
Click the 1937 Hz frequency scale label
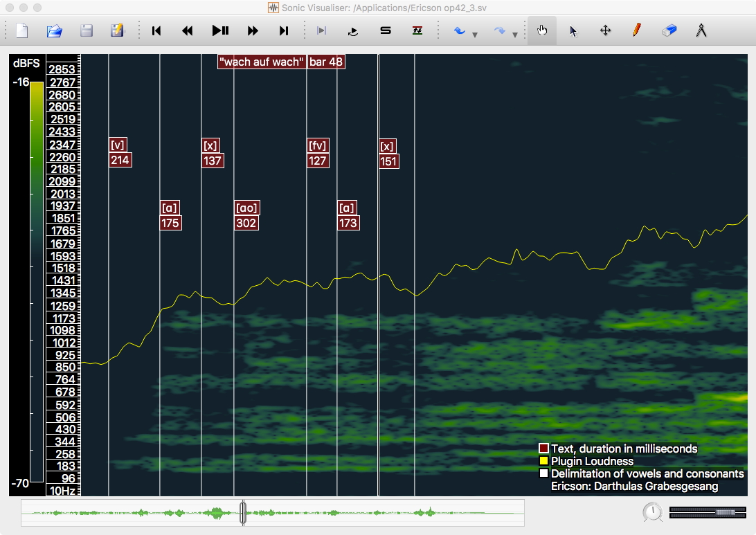[63, 206]
